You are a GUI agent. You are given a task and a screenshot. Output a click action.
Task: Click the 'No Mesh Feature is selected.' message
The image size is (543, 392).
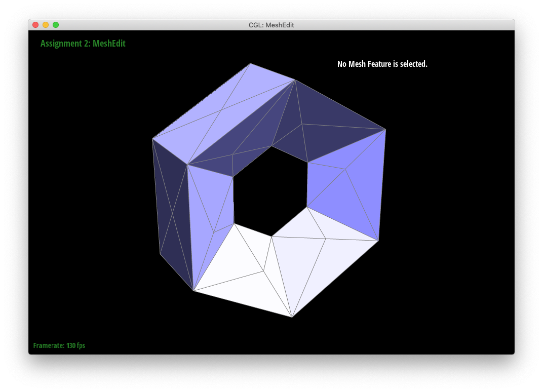click(x=382, y=64)
